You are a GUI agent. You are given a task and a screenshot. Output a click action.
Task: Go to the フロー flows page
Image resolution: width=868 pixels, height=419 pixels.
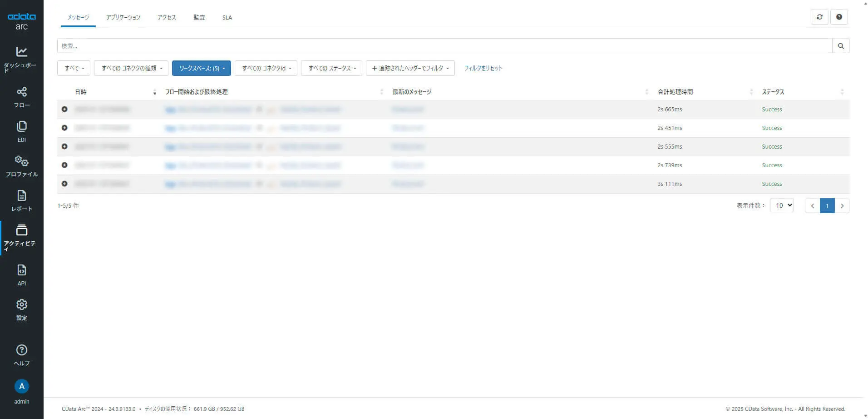point(21,97)
